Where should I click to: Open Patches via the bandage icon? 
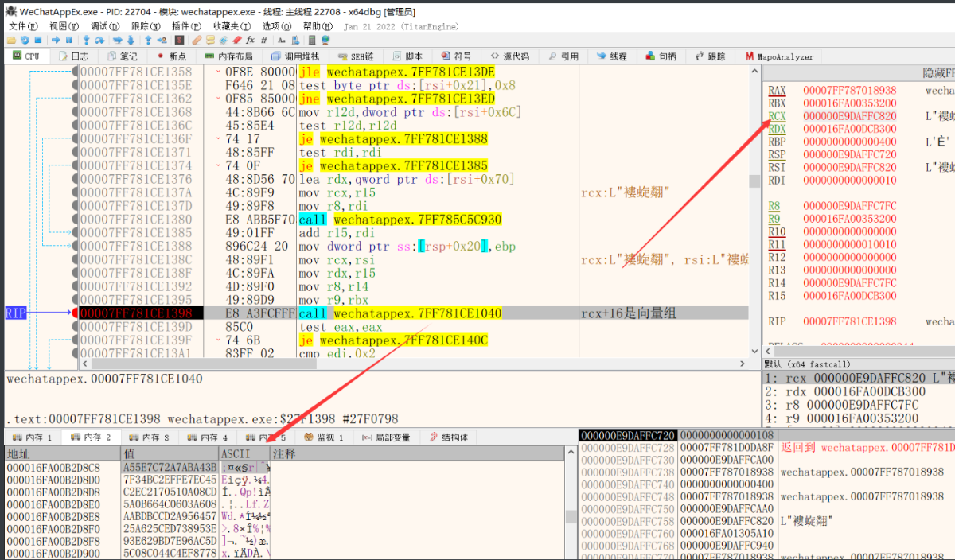coord(197,40)
